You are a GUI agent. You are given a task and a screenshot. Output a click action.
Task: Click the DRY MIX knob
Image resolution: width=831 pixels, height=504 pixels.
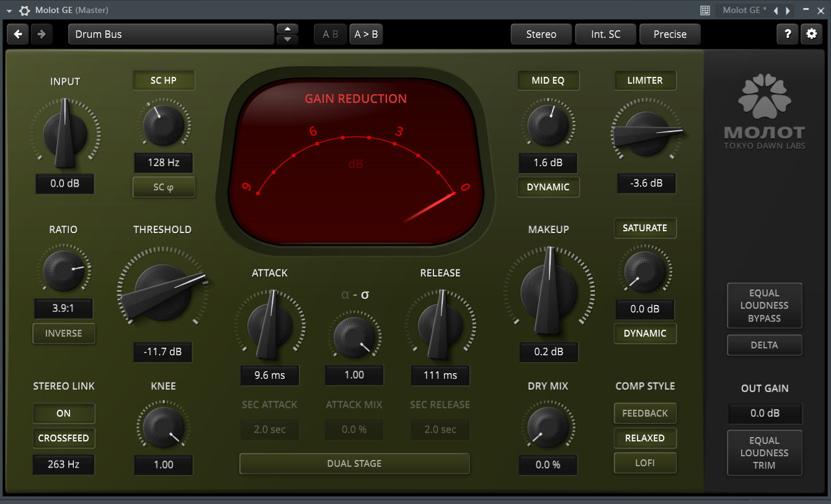[548, 427]
